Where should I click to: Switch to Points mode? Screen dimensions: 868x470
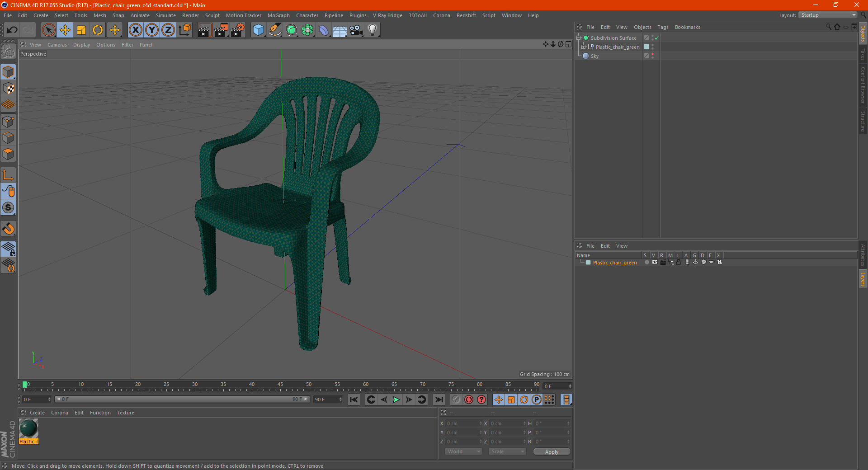[x=9, y=122]
